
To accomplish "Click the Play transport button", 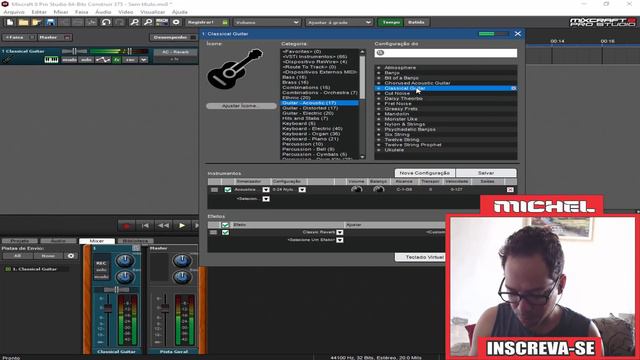I will [x=182, y=225].
